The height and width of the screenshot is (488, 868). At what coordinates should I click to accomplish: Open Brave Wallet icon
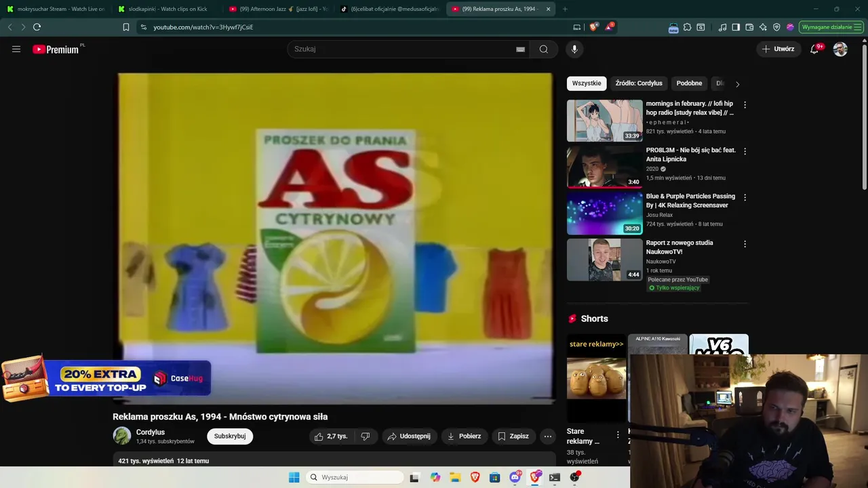749,27
